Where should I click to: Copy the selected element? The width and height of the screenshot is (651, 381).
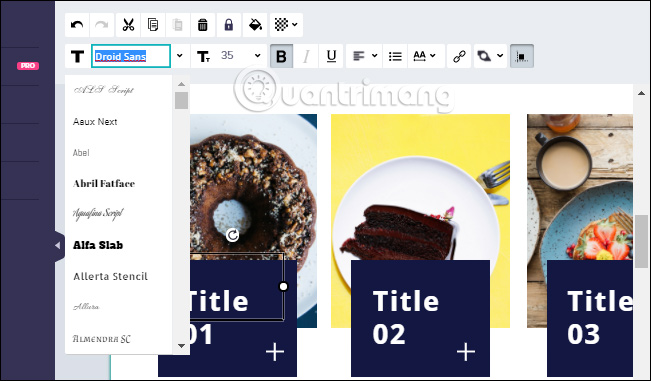[x=153, y=25]
